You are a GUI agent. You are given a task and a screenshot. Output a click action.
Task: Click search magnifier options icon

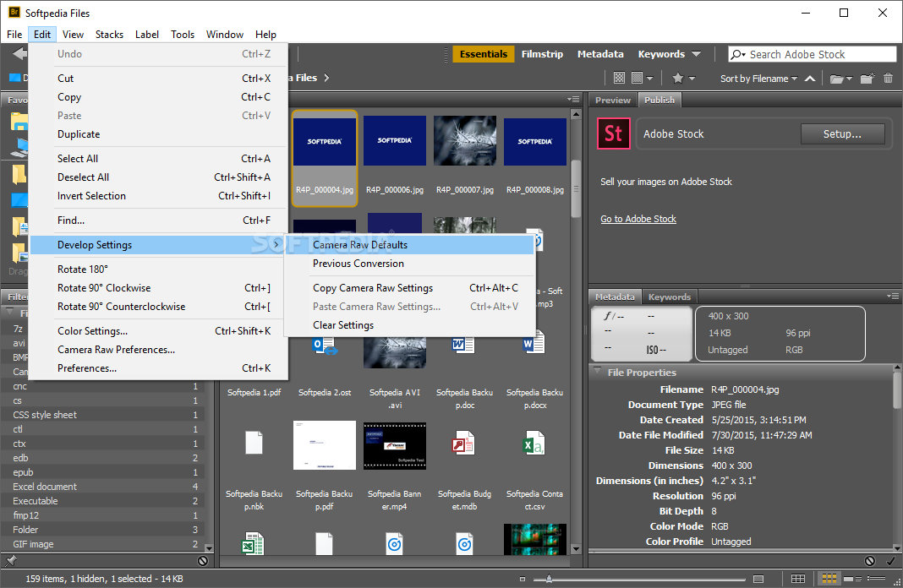click(738, 54)
